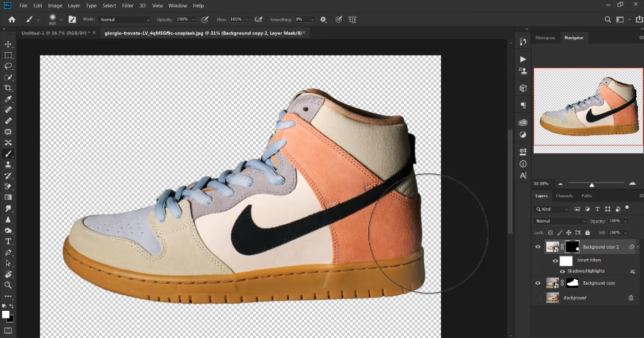Select the Hand tool
644x338 pixels.
pos(8,274)
